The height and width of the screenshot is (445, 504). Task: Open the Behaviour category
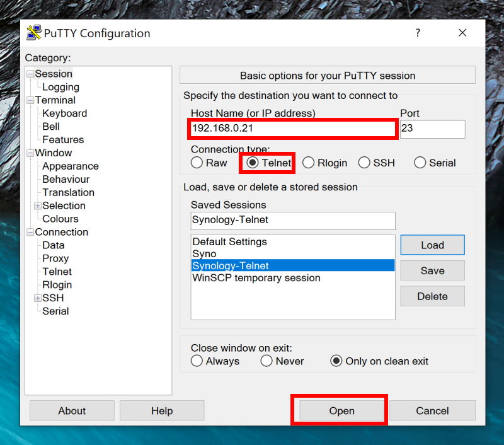66,179
